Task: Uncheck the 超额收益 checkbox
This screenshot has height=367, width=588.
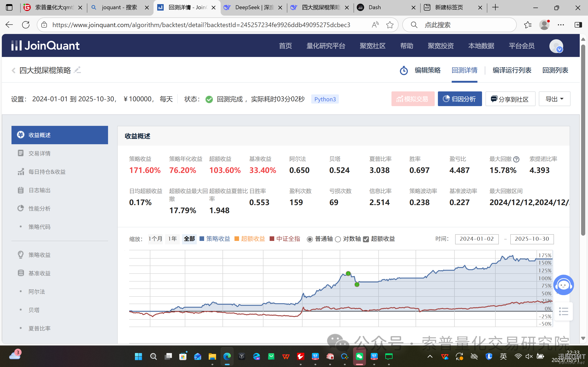Action: pyautogui.click(x=366, y=239)
